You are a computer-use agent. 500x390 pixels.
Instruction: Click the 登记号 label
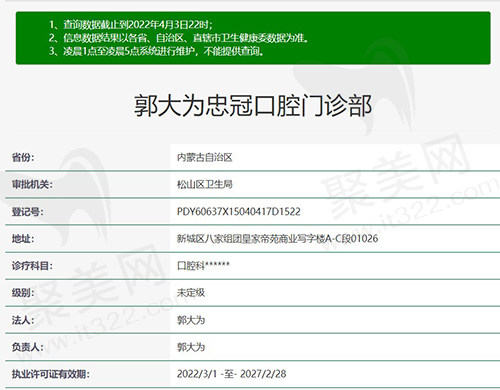pos(27,212)
